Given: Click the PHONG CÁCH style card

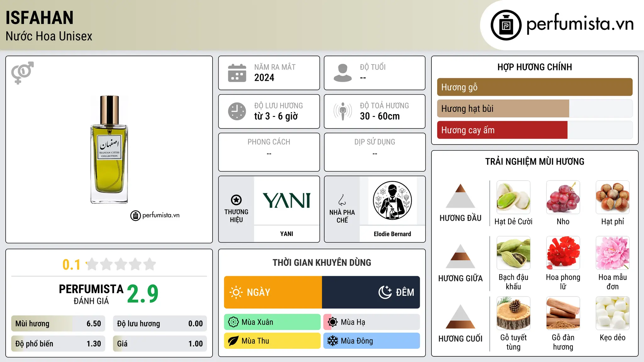Looking at the screenshot, I should tap(269, 152).
